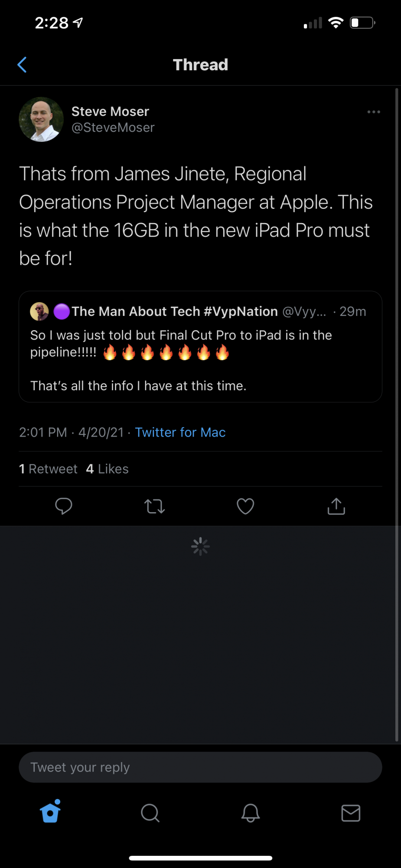Open the Search tab magnifier icon

[150, 813]
